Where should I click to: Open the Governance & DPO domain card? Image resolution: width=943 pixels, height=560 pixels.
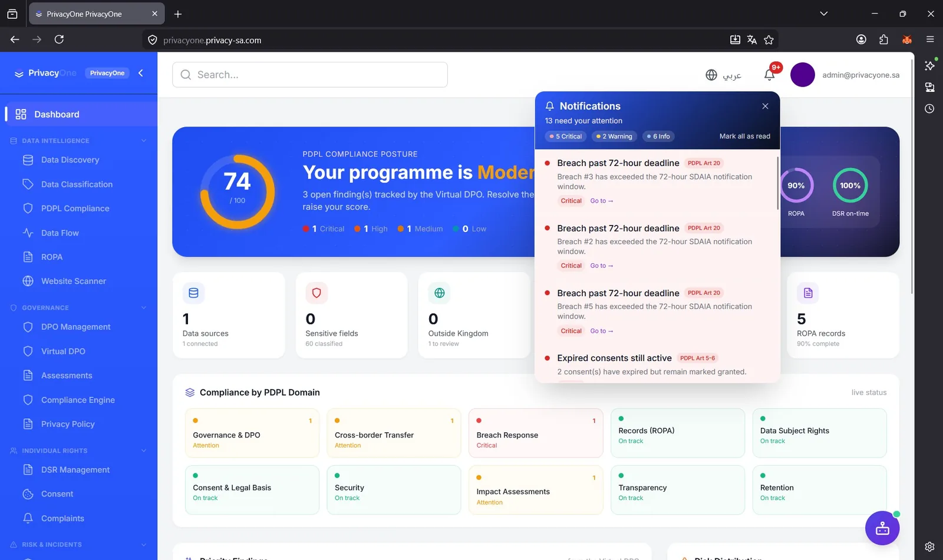point(252,433)
